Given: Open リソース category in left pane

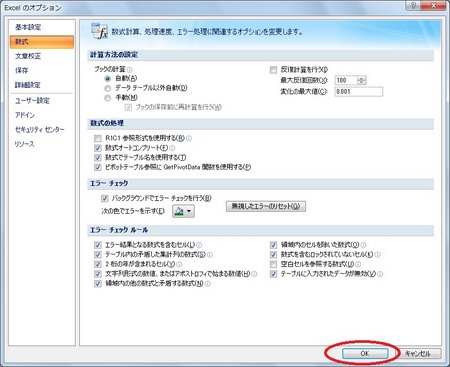Looking at the screenshot, I should (42, 144).
